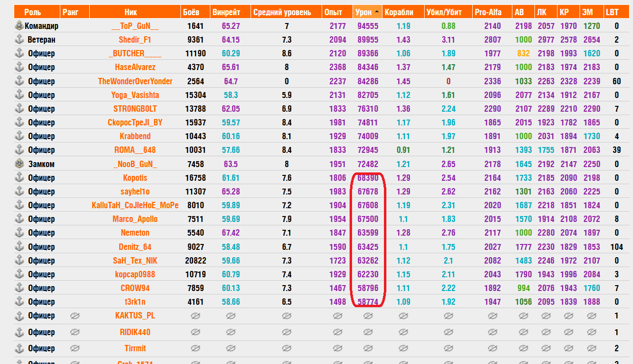
Task: Click hidden damage eye icon for KAKTUS_PL
Action: pyautogui.click(x=367, y=316)
